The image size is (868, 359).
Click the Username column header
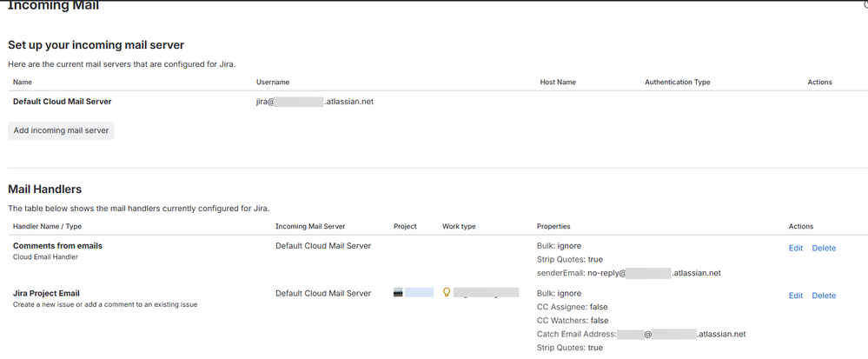click(272, 83)
